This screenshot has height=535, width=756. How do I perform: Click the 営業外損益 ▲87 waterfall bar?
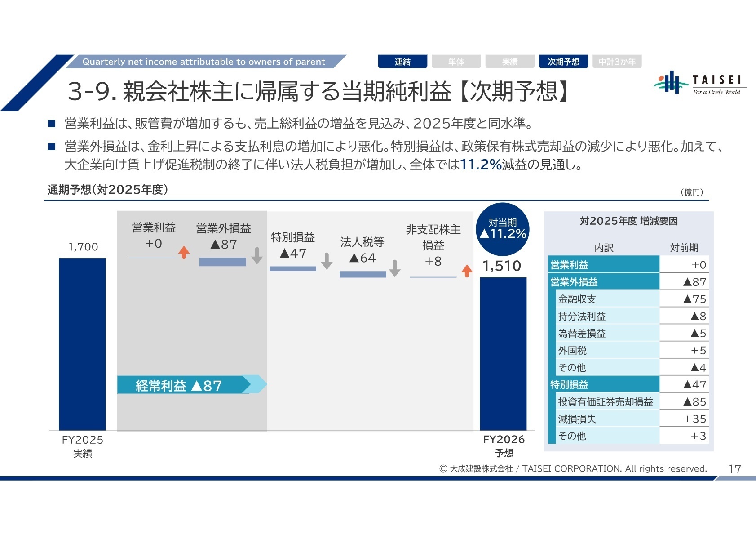(x=222, y=262)
